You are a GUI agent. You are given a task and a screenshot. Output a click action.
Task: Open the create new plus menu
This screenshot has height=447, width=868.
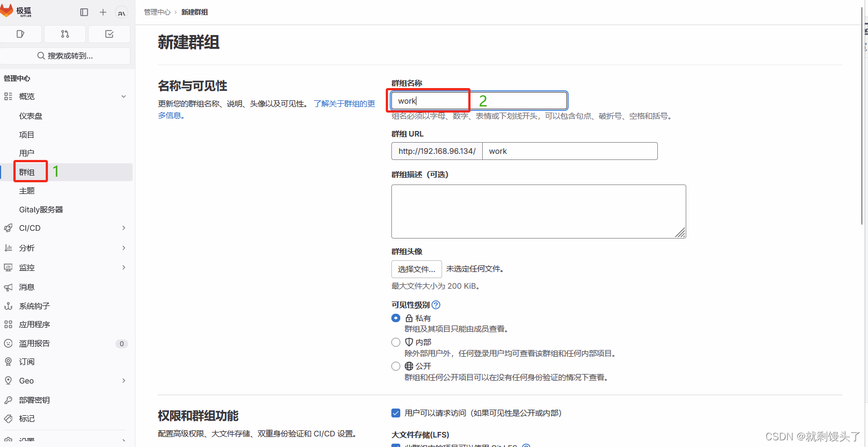click(x=103, y=12)
